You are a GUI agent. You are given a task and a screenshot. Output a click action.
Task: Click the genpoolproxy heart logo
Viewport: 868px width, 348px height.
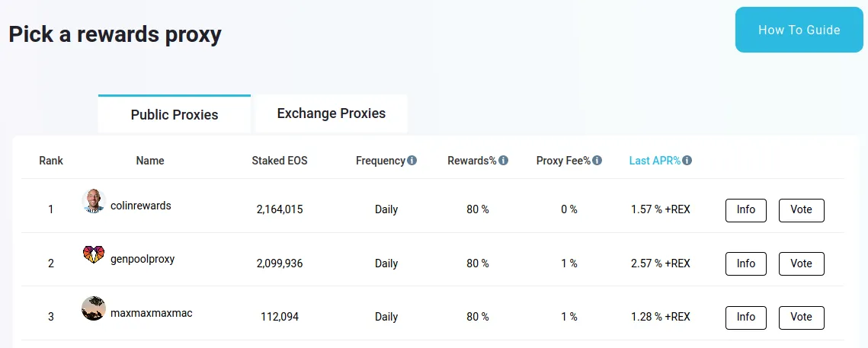[x=94, y=254]
